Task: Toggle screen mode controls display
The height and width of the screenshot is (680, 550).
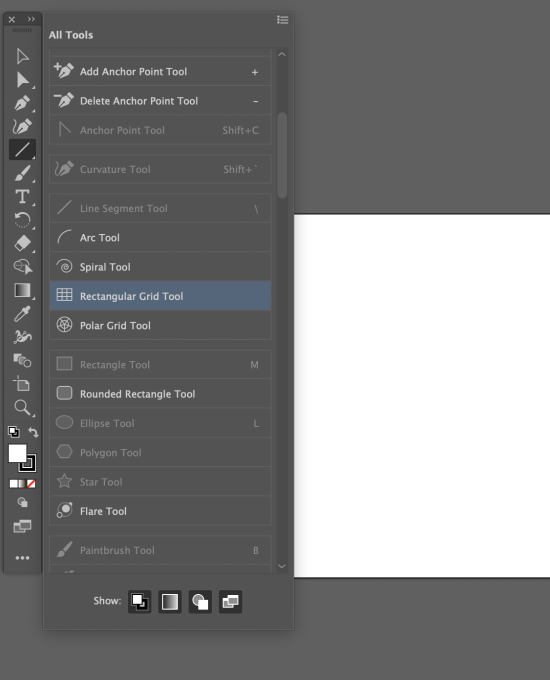Action: coord(230,602)
